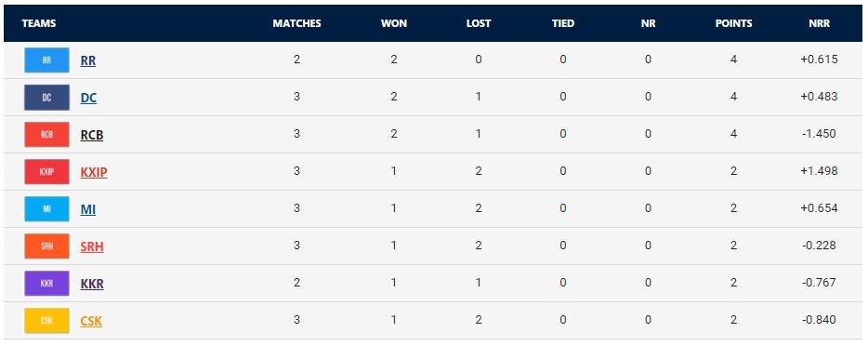868x346 pixels.
Task: Click the KXIP team badge icon
Action: pyautogui.click(x=46, y=172)
